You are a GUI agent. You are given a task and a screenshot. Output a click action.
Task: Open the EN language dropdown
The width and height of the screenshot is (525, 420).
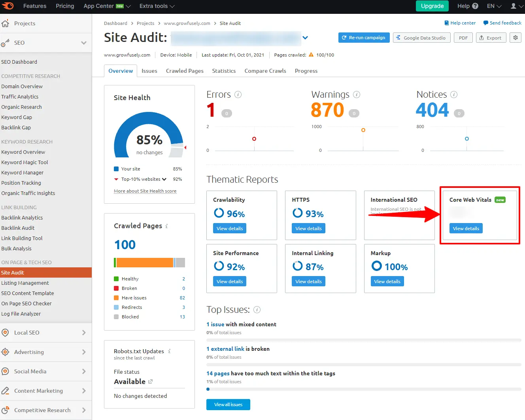click(494, 6)
